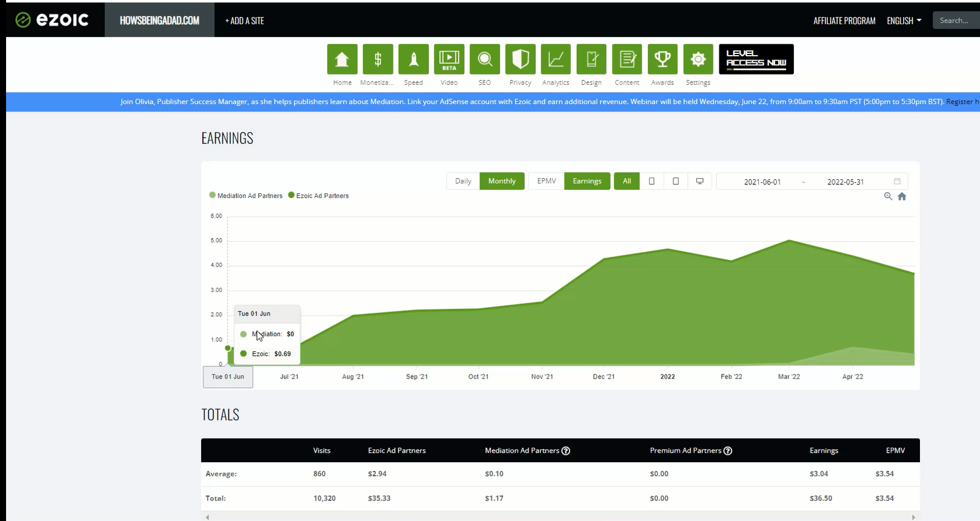Open the Monetization dollar icon

[378, 59]
